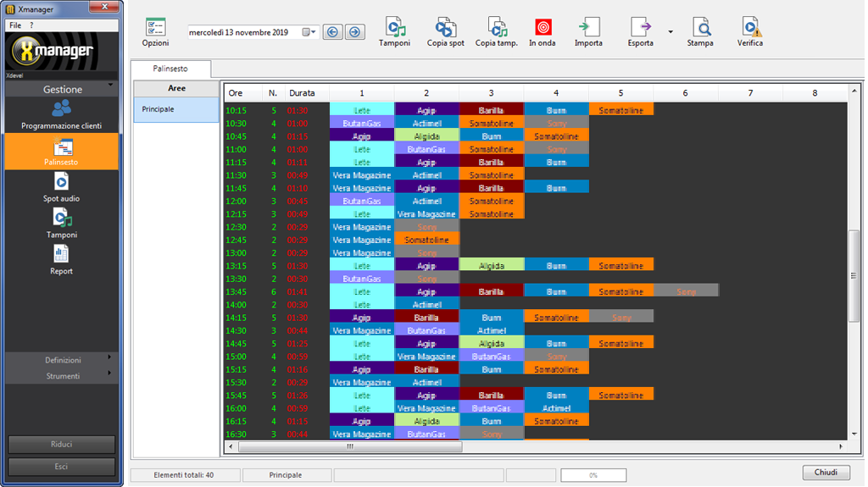Open the File menu
The height and width of the screenshot is (487, 868).
pyautogui.click(x=15, y=25)
